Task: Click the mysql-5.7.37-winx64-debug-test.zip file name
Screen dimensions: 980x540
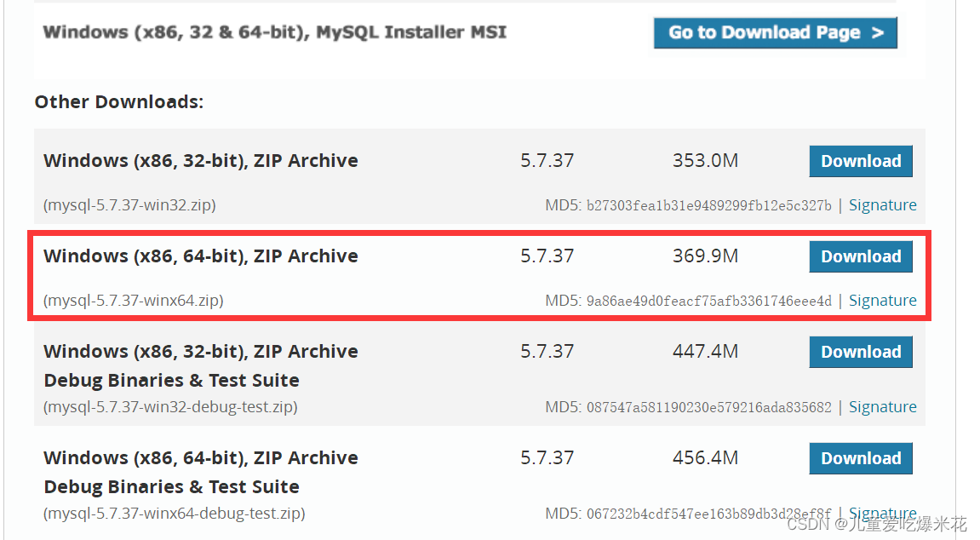Action: (175, 514)
